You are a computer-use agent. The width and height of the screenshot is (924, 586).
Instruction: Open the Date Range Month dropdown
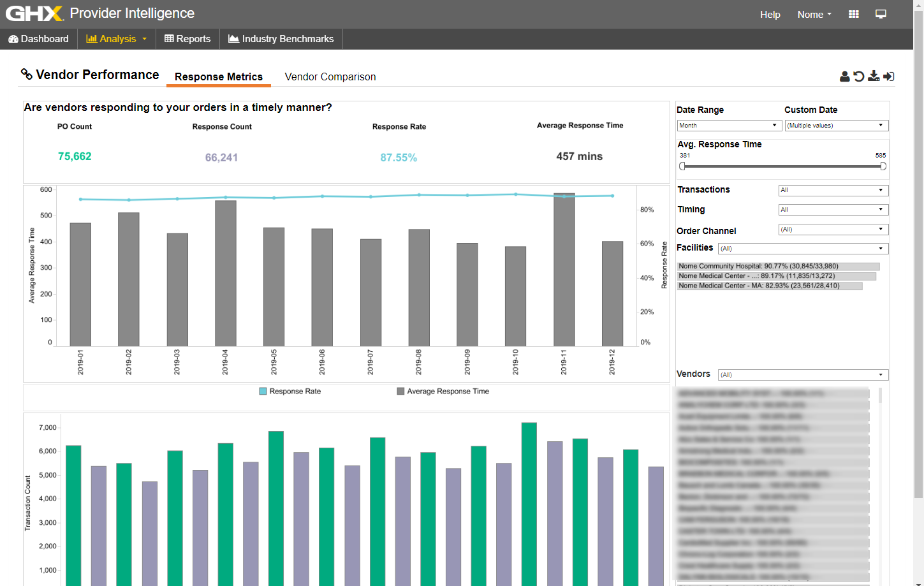tap(729, 125)
